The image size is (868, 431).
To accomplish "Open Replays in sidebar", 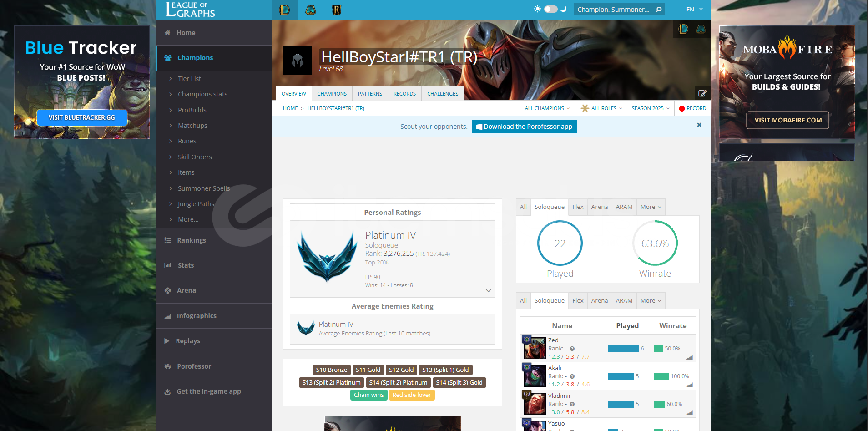I will click(214, 341).
